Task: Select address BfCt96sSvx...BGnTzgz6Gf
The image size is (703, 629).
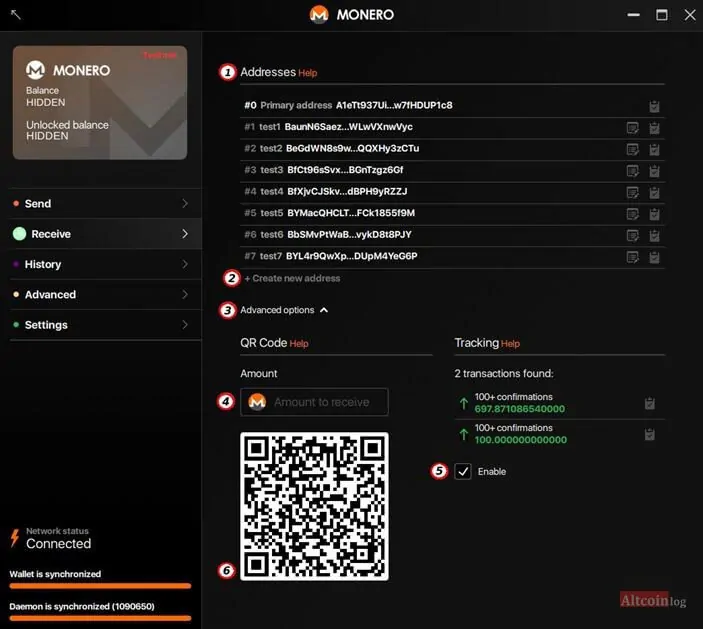Action: [452, 170]
